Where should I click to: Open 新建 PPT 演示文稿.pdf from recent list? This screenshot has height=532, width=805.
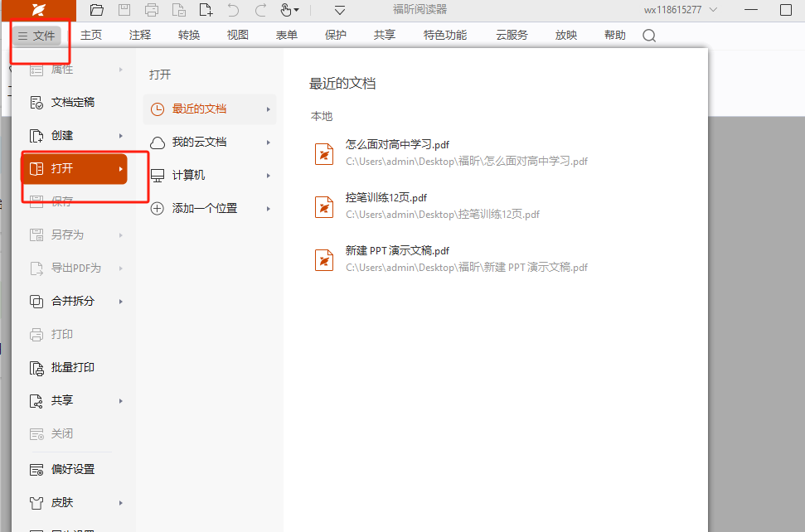[x=397, y=250]
